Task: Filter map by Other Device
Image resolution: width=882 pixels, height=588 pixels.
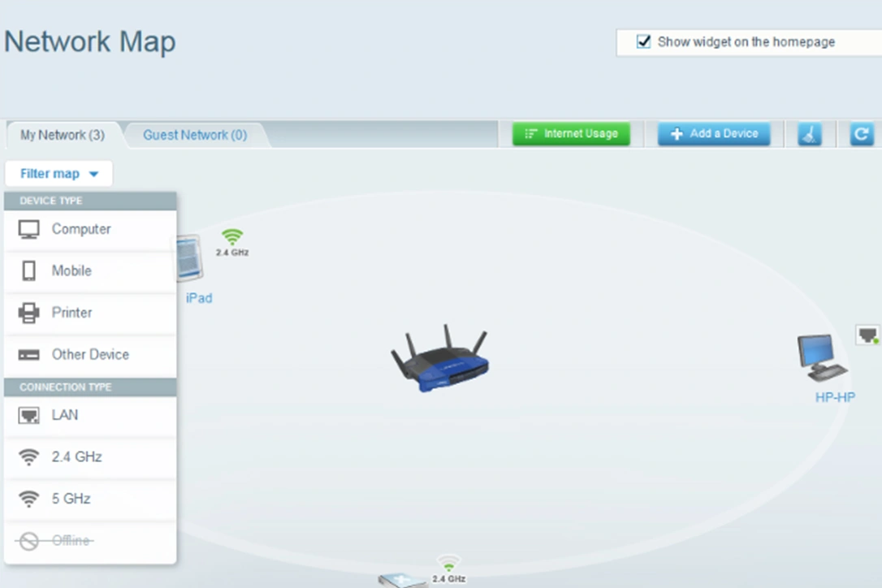Action: tap(89, 355)
